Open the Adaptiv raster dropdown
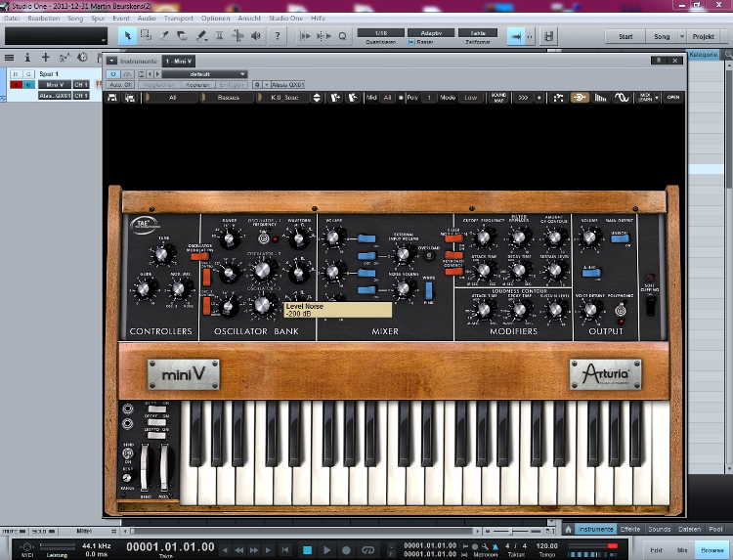The image size is (733, 560). tap(431, 32)
